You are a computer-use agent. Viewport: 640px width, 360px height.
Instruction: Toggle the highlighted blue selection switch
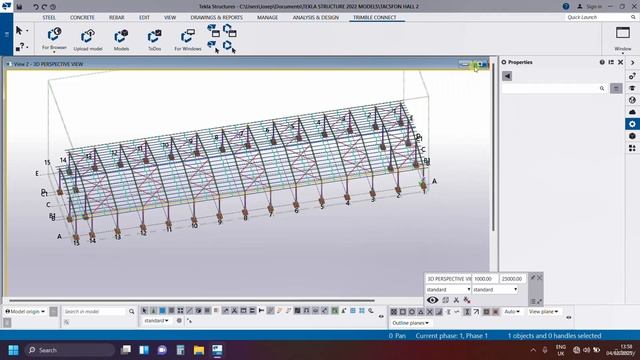pos(162,311)
